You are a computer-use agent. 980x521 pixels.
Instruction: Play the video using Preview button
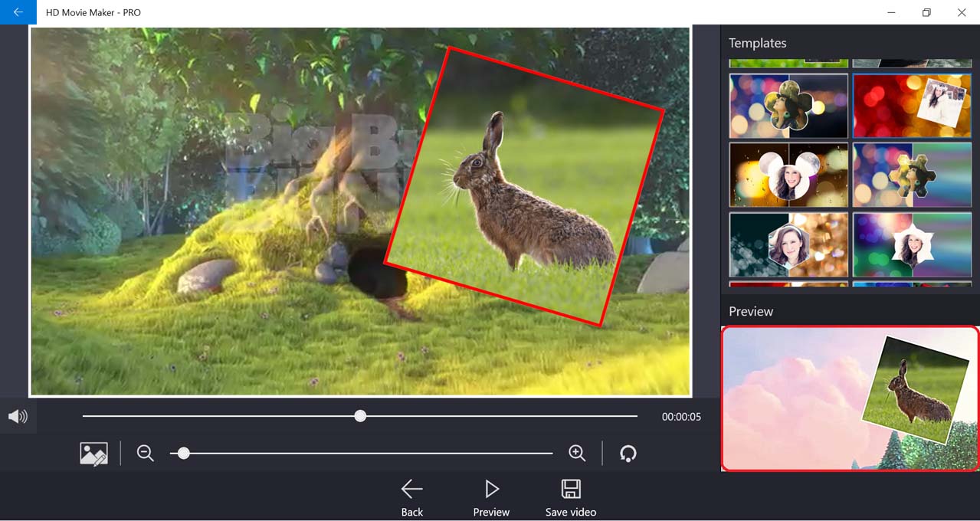click(491, 498)
